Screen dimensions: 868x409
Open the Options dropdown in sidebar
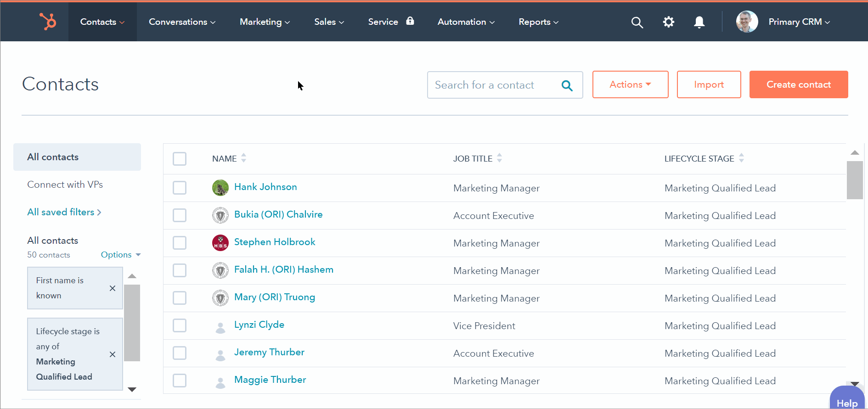click(x=120, y=255)
